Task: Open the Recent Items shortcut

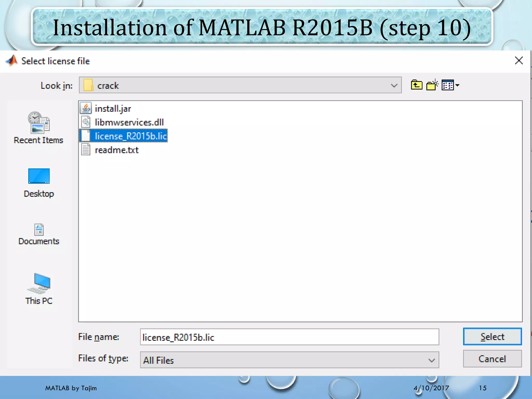Action: coord(38,128)
